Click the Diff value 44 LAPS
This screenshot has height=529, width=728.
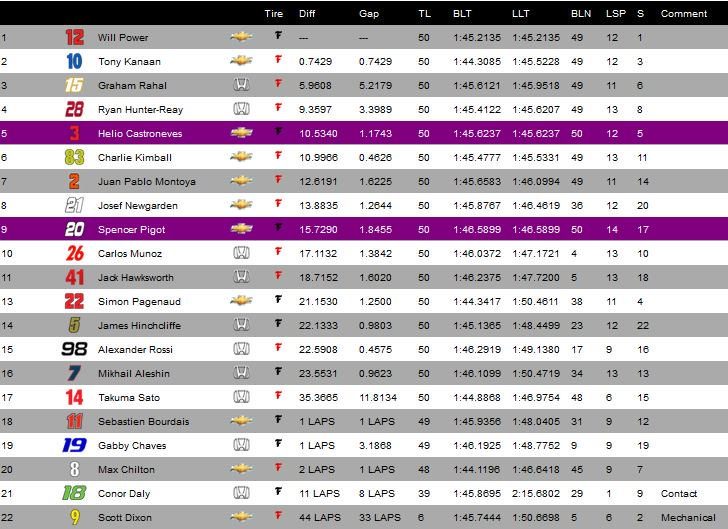(320, 517)
